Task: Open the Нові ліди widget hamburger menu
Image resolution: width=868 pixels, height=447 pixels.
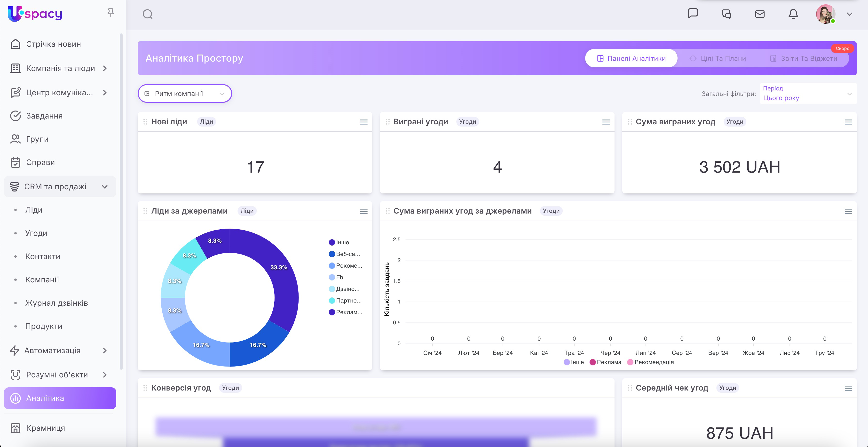Action: [x=363, y=122]
